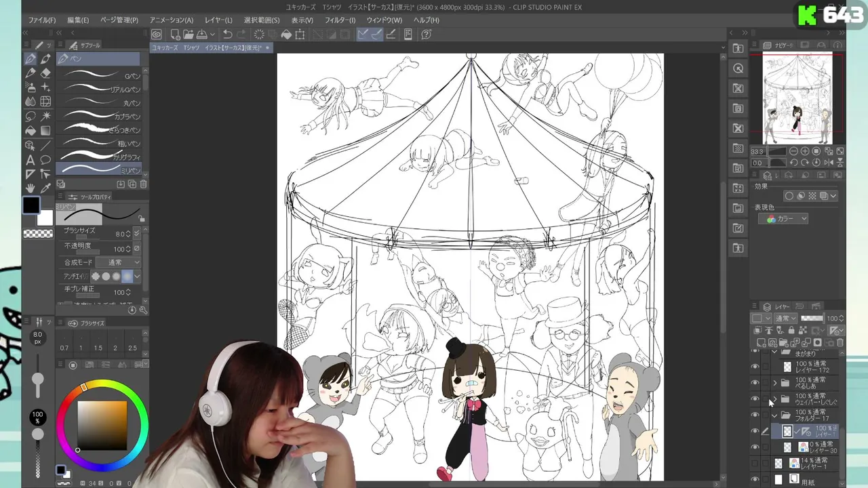Viewport: 868px width, 488px height.
Task: Collapse the フォルダー 17 layer folder
Action: pyautogui.click(x=774, y=415)
